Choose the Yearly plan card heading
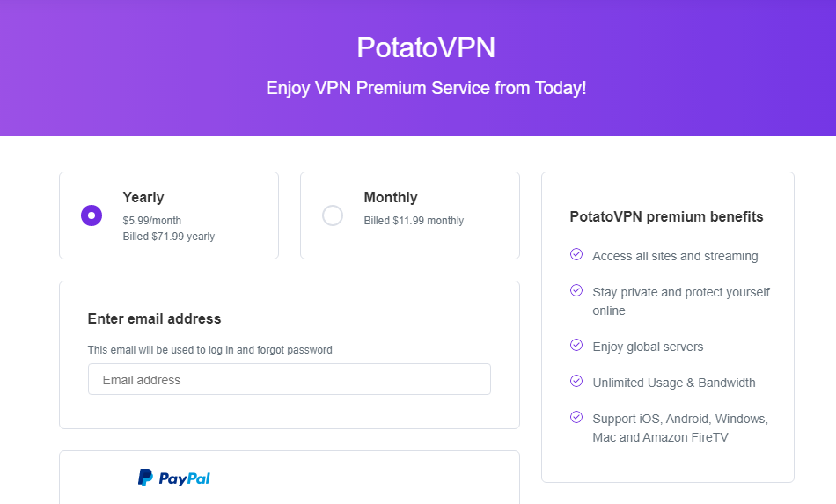The image size is (836, 504). coord(143,198)
